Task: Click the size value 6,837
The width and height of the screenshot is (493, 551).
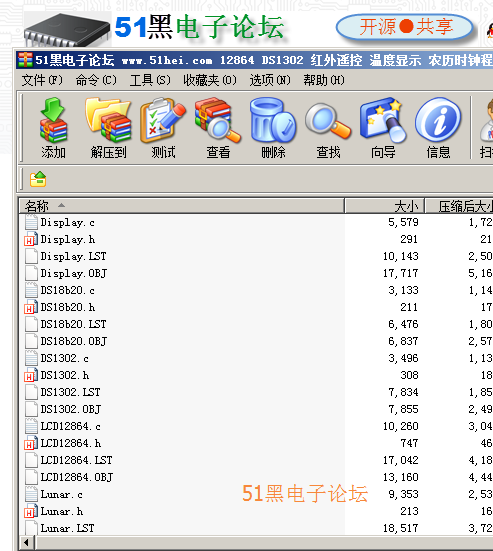Action: pos(403,341)
